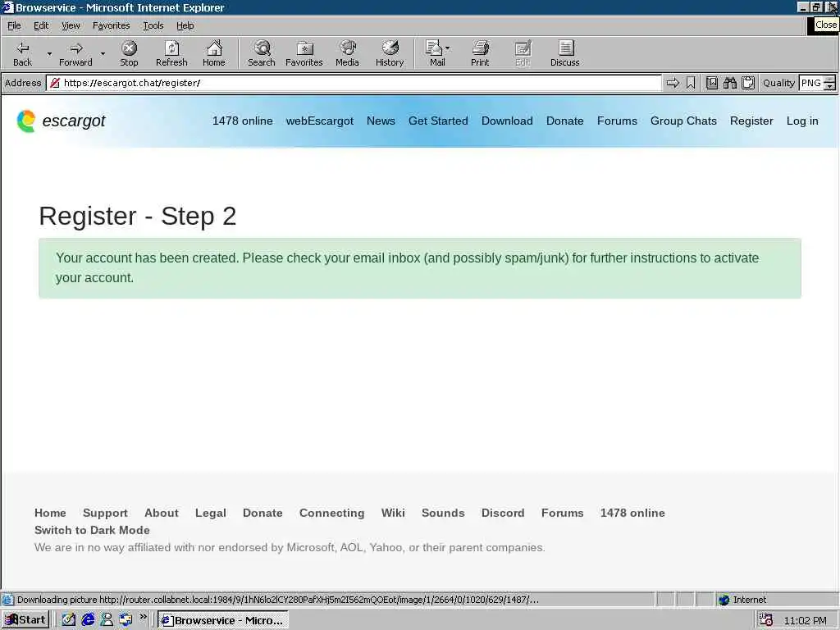Open the Media toolbar pane
This screenshot has width=840, height=630.
tap(347, 53)
